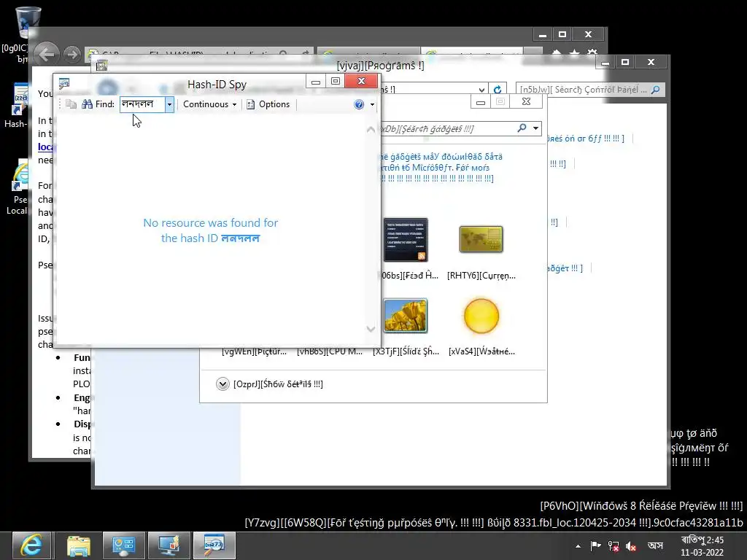Go back in the Internet Explorer window
Screen dimensions: 747x560
pyautogui.click(x=47, y=54)
